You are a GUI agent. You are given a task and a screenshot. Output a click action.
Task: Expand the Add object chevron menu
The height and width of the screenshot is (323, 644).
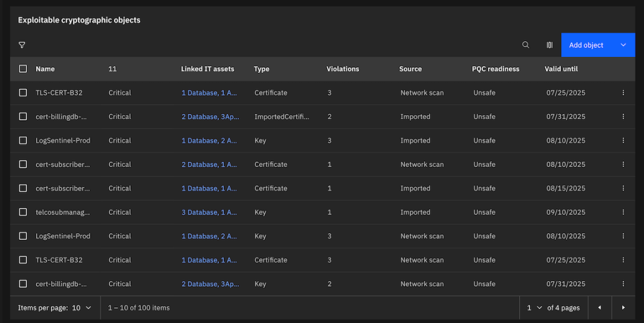[x=623, y=45]
